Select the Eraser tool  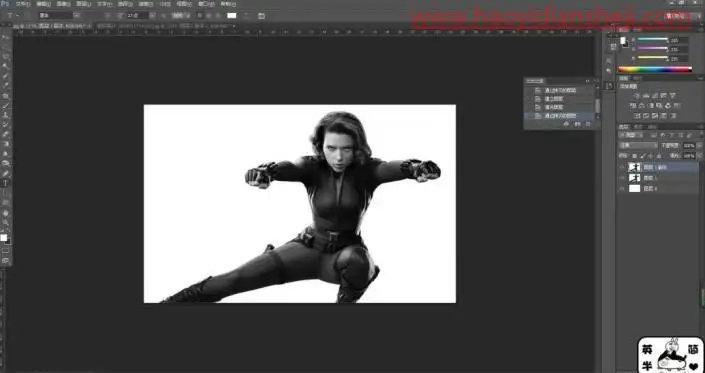6,135
